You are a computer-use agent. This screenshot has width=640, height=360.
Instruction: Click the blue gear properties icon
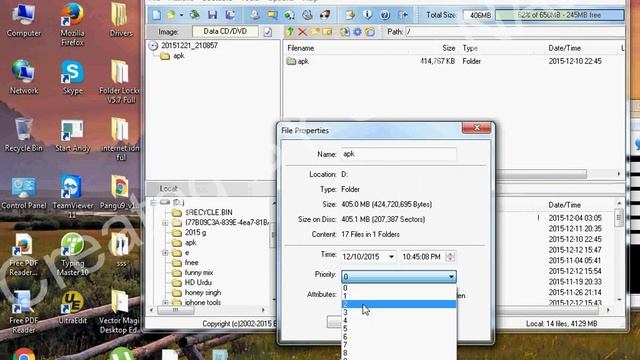click(357, 32)
